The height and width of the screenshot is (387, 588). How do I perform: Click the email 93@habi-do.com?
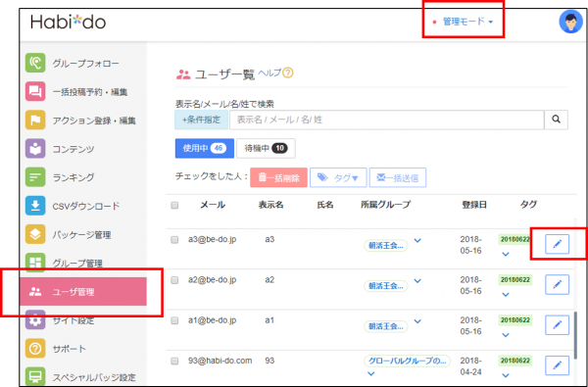click(220, 361)
